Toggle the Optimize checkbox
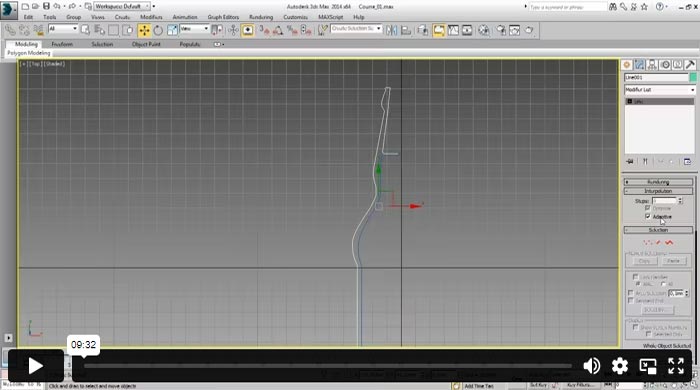This screenshot has height=390, width=700. [x=648, y=208]
